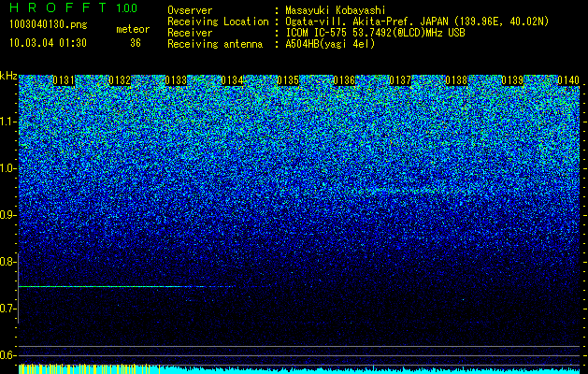Click the meteor label
The image size is (588, 374).
click(x=133, y=29)
